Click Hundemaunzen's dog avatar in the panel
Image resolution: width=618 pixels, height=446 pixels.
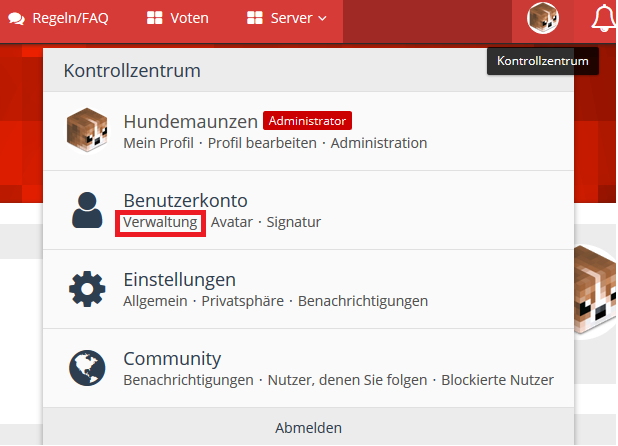coord(87,131)
